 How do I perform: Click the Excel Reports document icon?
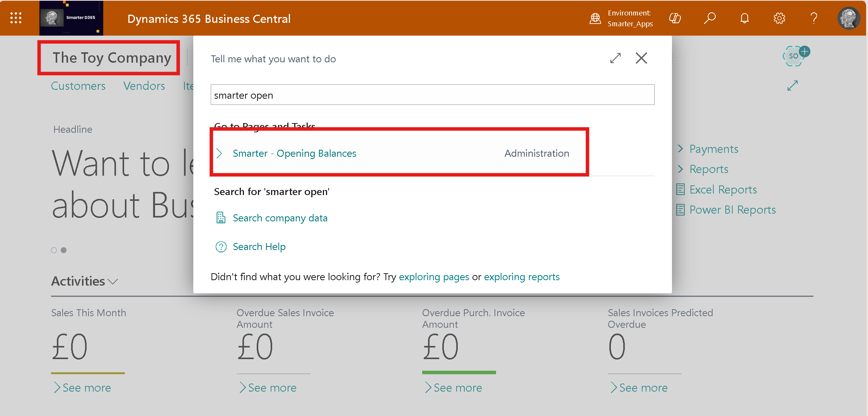point(680,189)
